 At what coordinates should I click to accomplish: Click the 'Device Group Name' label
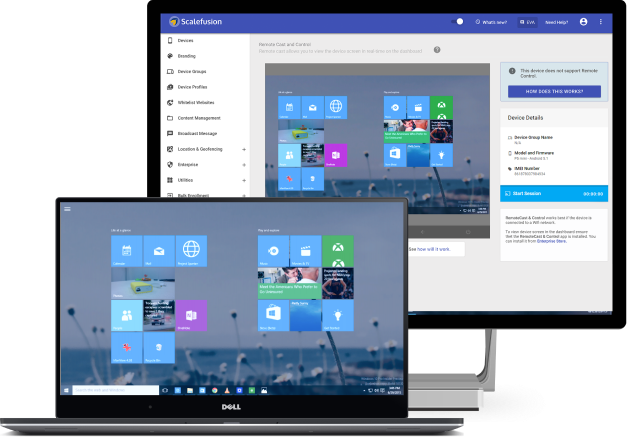click(x=533, y=137)
